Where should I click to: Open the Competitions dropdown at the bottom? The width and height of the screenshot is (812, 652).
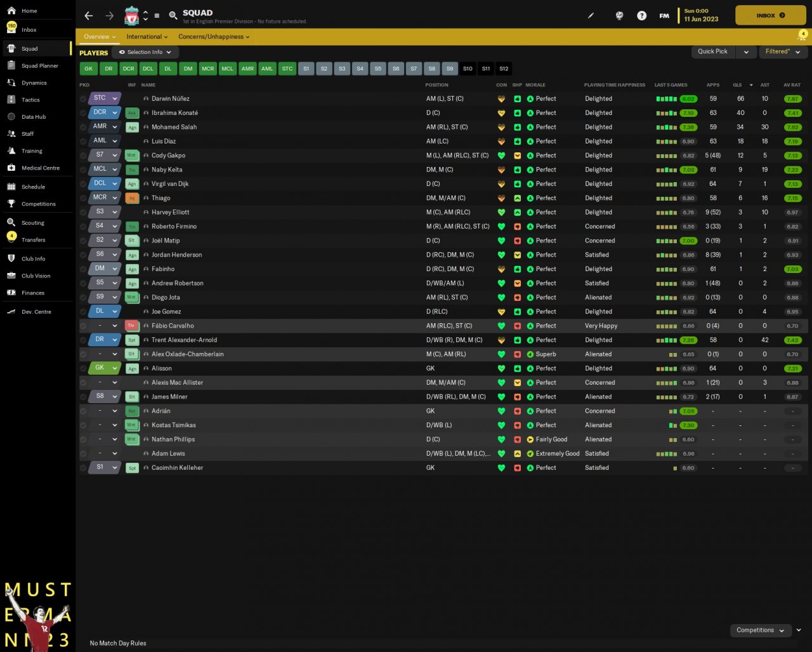click(x=761, y=630)
